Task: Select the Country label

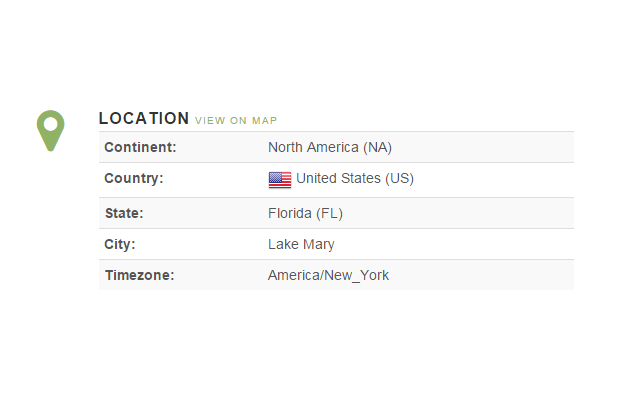Action: 134,178
